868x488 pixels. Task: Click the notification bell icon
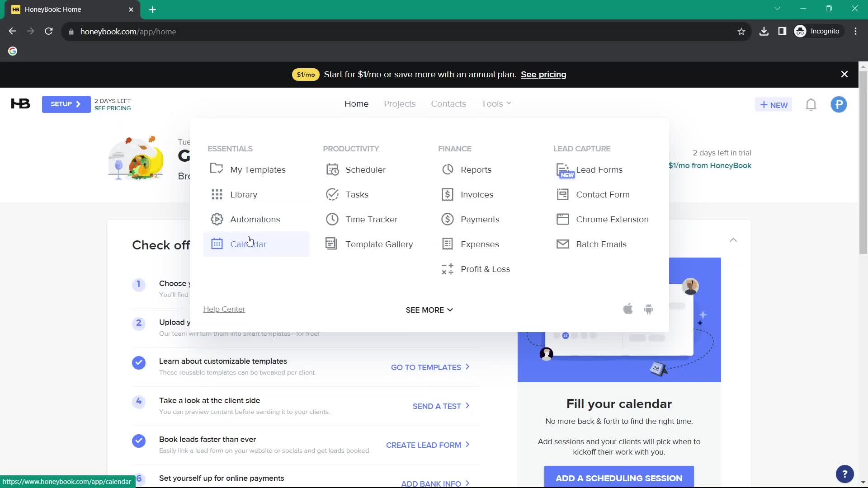[x=811, y=104]
